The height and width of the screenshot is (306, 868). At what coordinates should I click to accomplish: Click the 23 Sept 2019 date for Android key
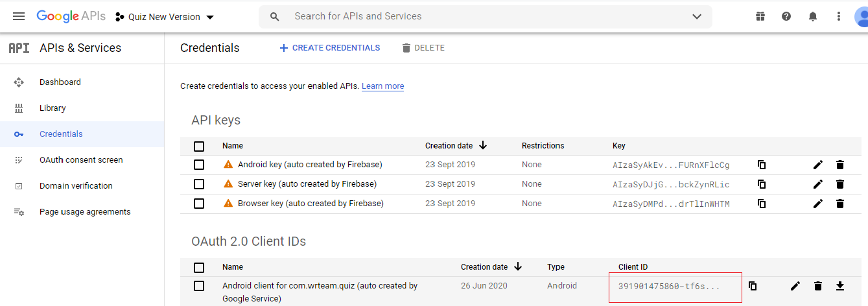(x=450, y=165)
